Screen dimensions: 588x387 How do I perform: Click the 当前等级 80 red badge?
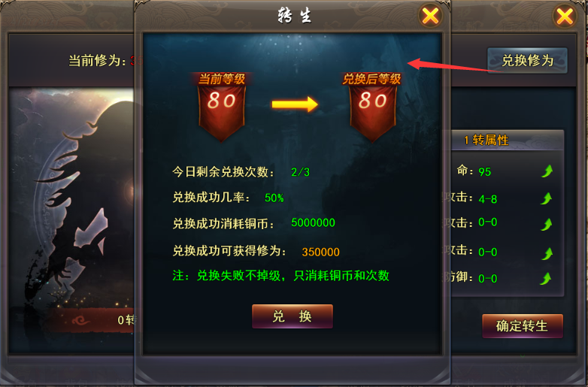pos(222,107)
